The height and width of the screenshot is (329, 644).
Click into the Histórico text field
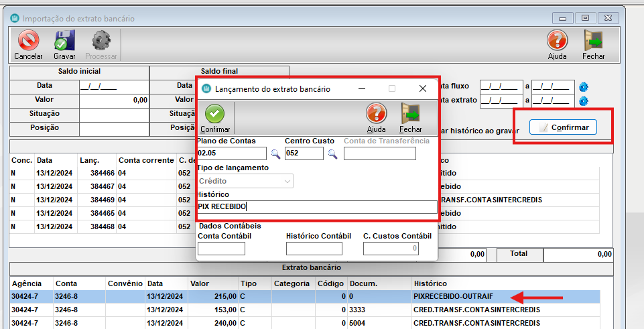pos(317,207)
